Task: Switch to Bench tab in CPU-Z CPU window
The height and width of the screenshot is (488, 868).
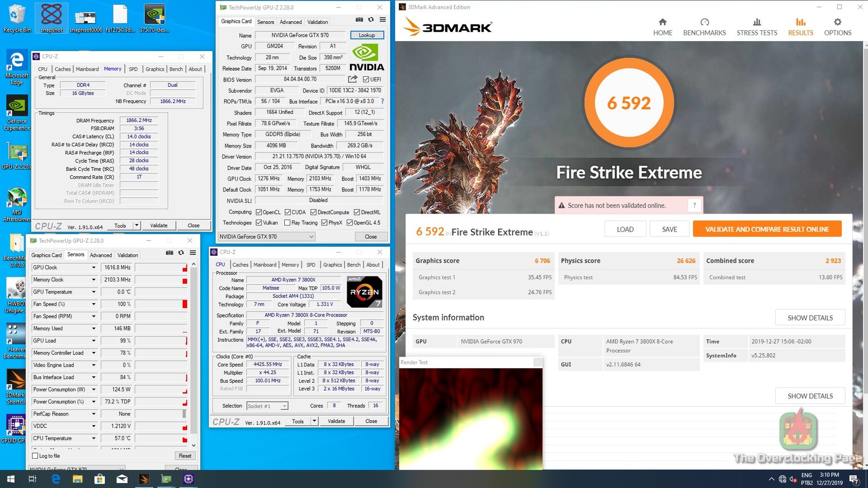Action: (x=354, y=265)
